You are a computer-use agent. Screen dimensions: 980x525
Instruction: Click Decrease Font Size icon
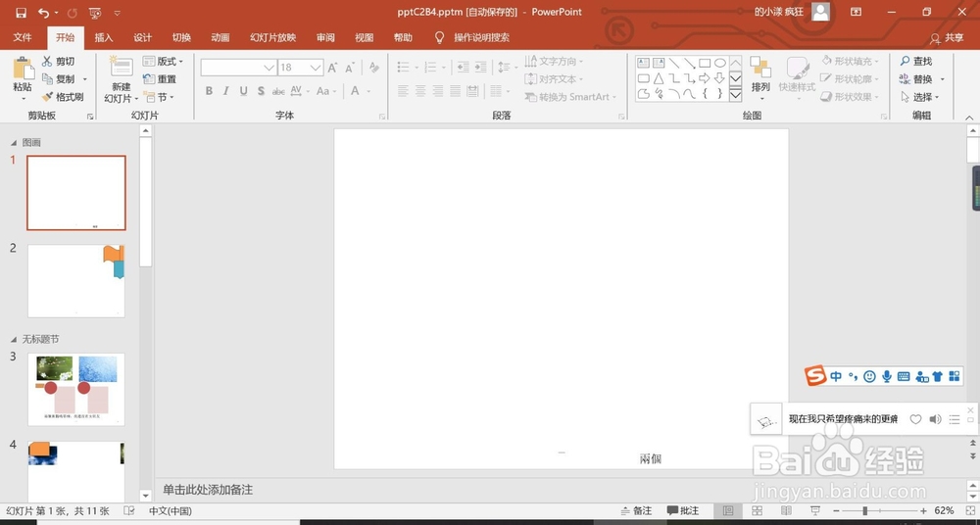350,68
